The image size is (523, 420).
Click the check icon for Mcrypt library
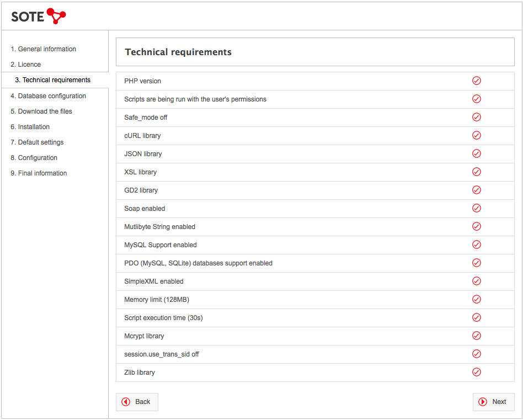coord(476,336)
